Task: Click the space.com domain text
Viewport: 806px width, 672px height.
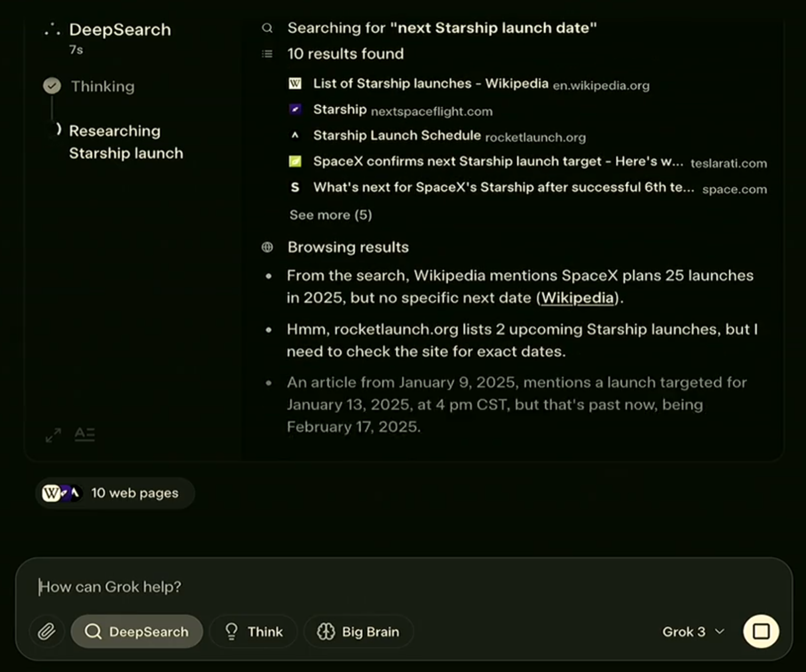Action: click(x=735, y=190)
